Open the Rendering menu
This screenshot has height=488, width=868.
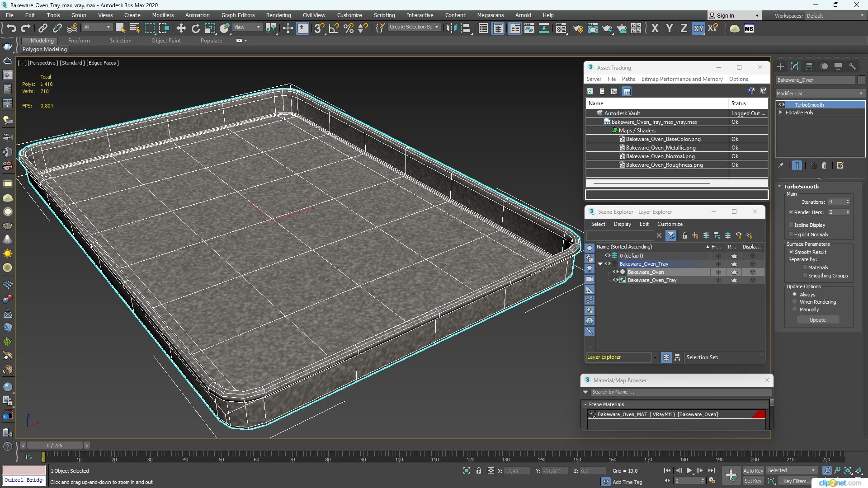278,15
